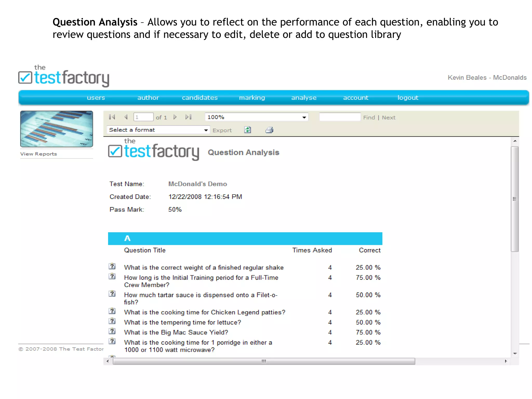
Task: Click the Find link
Action: [369, 118]
